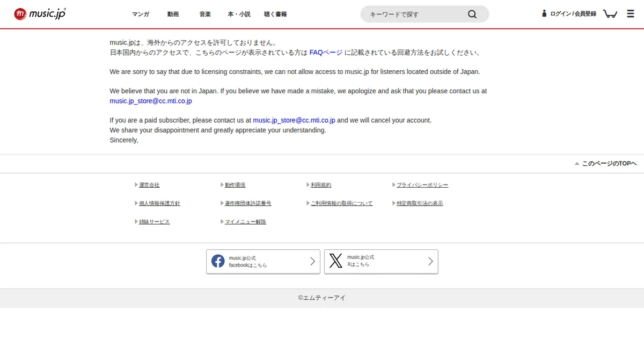Open 利用規約 footer link
Image resolution: width=644 pixels, height=362 pixels.
pyautogui.click(x=321, y=185)
